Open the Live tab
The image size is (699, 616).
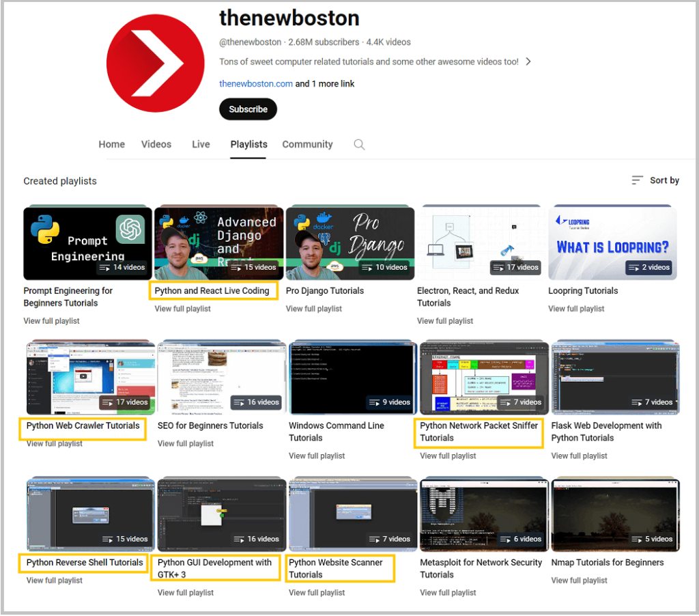click(x=201, y=144)
